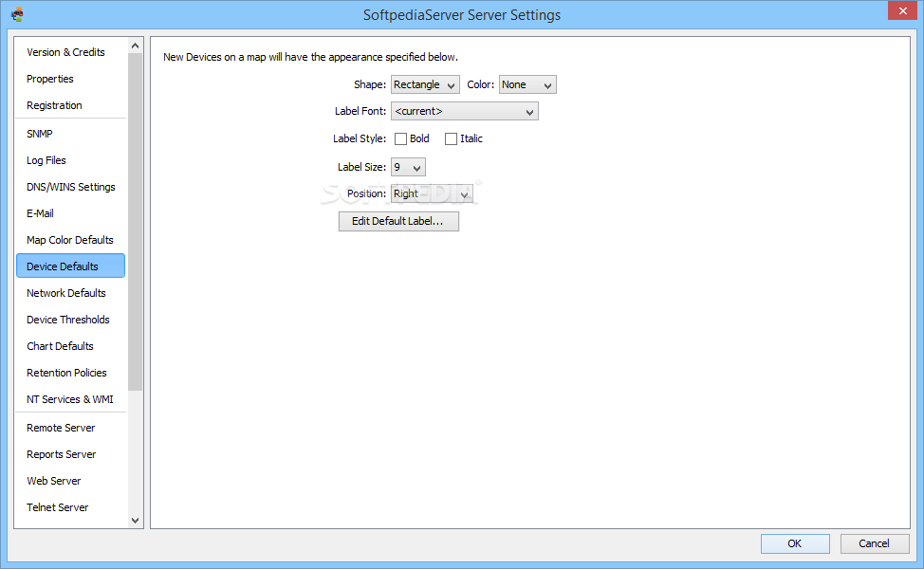Select Version & Credits in the sidebar
Viewport: 924px width, 569px height.
[x=71, y=52]
